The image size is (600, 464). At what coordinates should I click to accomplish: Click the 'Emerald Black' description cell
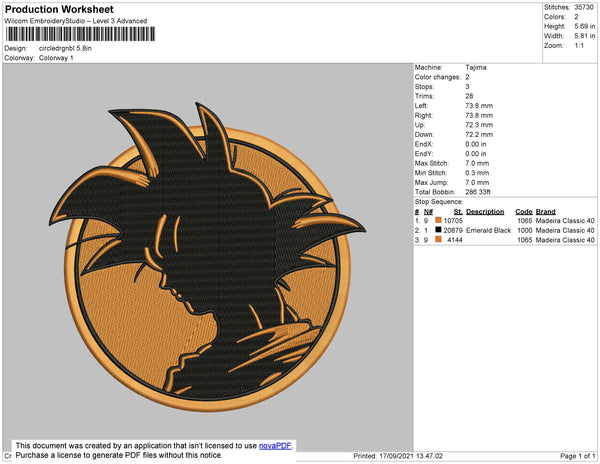(488, 230)
